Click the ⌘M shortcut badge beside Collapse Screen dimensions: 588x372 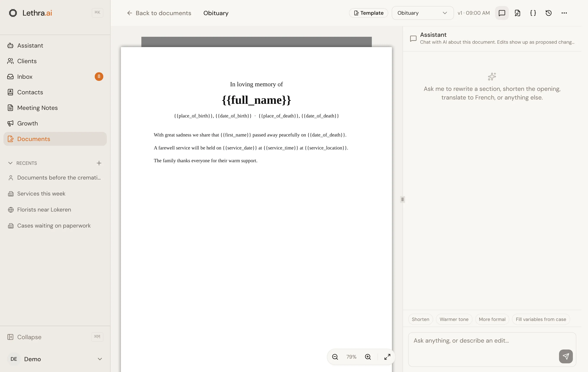pyautogui.click(x=97, y=337)
